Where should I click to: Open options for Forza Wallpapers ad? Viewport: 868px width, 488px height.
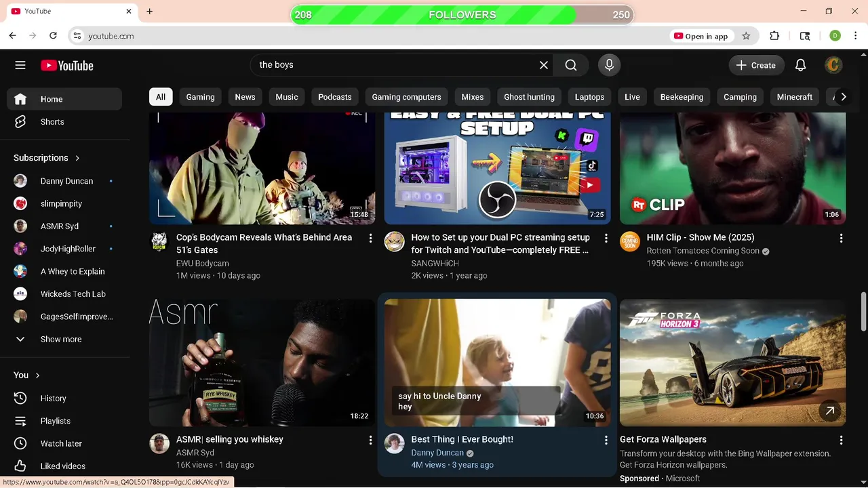(841, 440)
